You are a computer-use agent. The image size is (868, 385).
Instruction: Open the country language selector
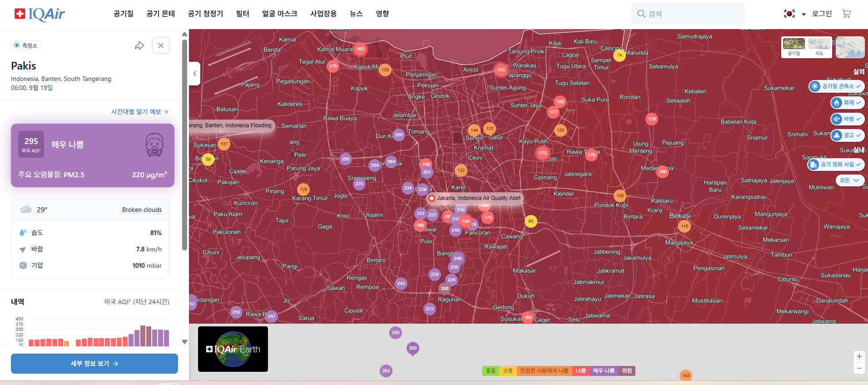pos(794,14)
